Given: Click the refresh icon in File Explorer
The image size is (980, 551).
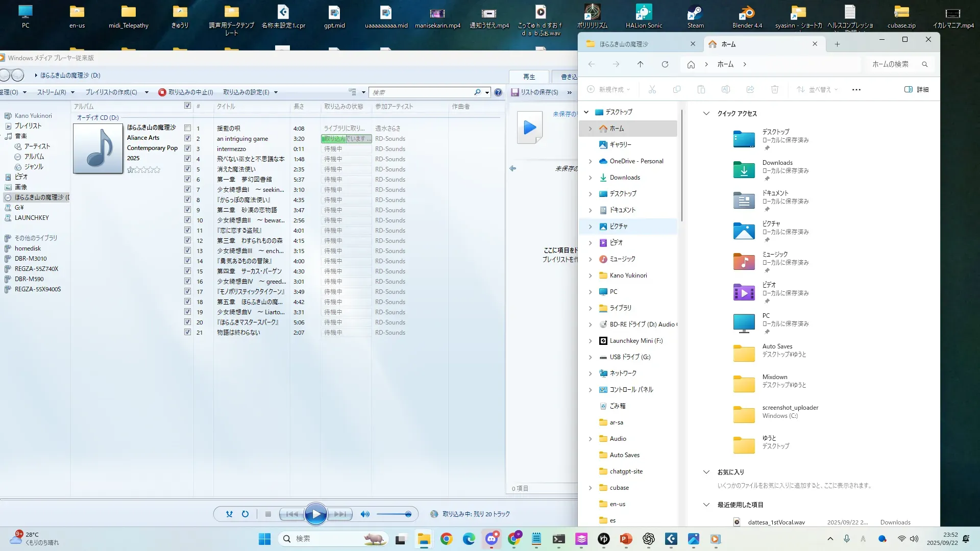Looking at the screenshot, I should 665,64.
